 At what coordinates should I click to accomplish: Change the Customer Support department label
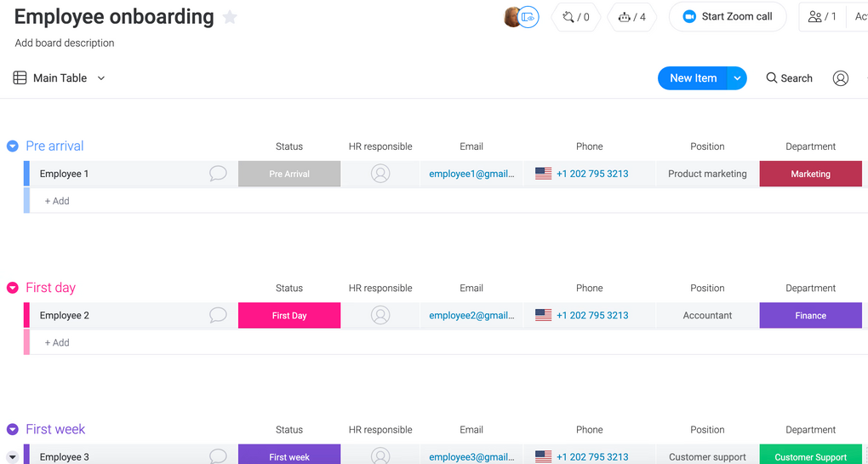coord(811,455)
